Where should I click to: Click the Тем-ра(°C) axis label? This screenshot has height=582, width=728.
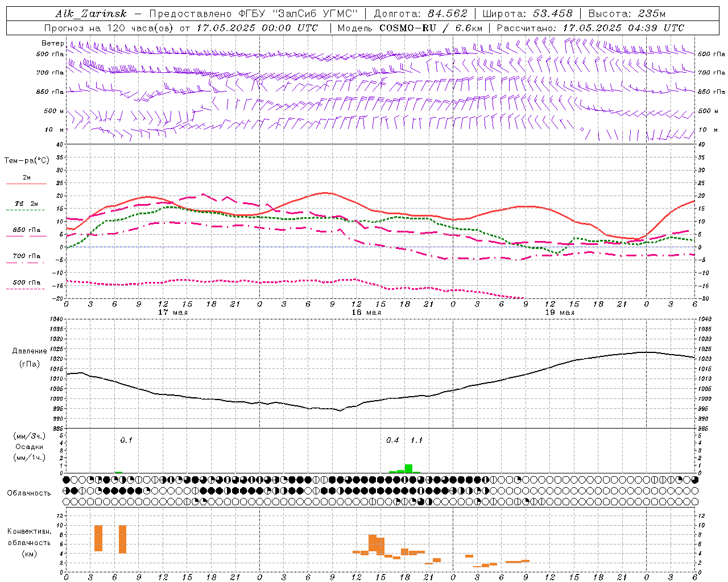27,161
